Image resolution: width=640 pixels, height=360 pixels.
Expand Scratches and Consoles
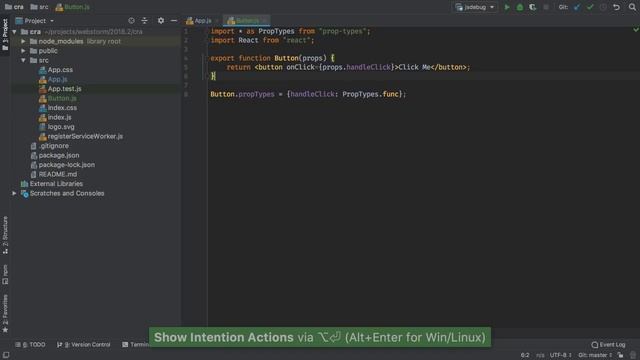tap(14, 193)
